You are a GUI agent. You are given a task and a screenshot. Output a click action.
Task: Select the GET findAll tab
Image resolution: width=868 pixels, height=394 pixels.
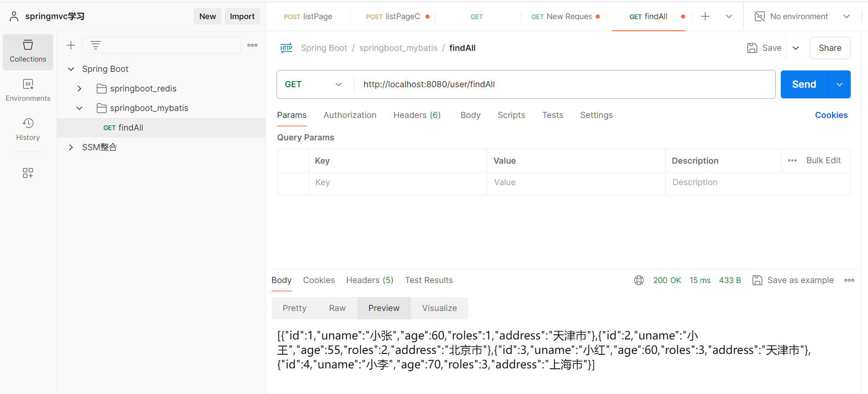point(648,16)
